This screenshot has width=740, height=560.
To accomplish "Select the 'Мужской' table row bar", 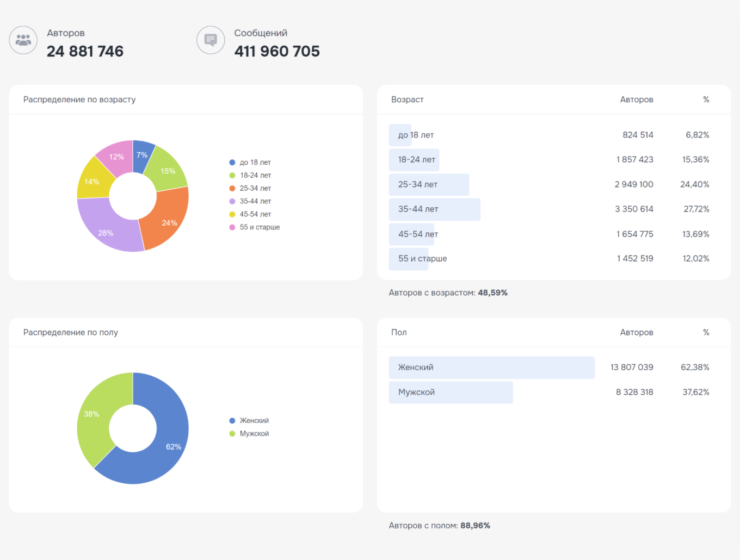I will coord(451,393).
